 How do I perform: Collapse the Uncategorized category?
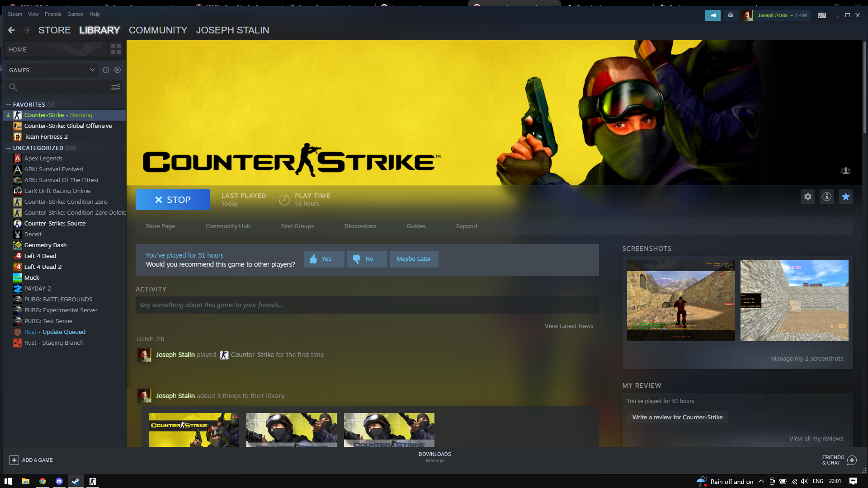9,148
